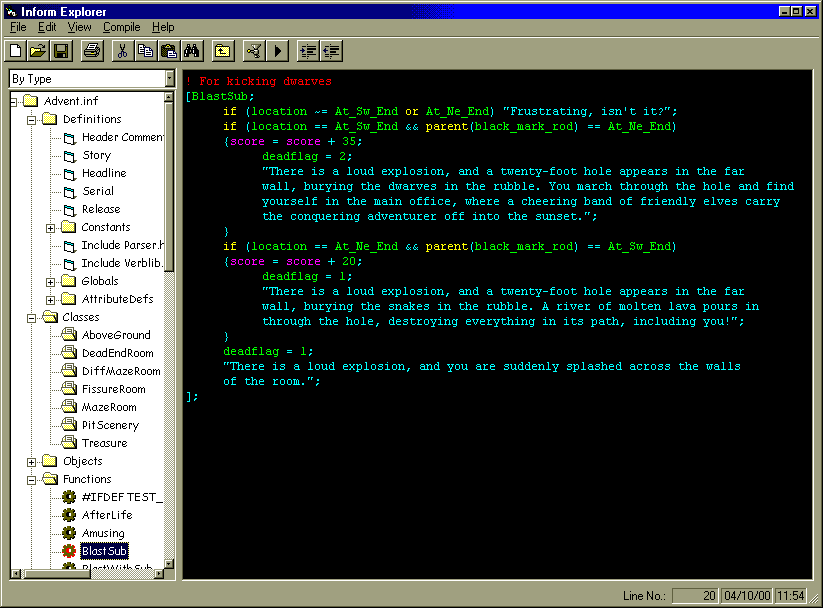Select the Headline tree item
The image size is (823, 608).
(104, 173)
